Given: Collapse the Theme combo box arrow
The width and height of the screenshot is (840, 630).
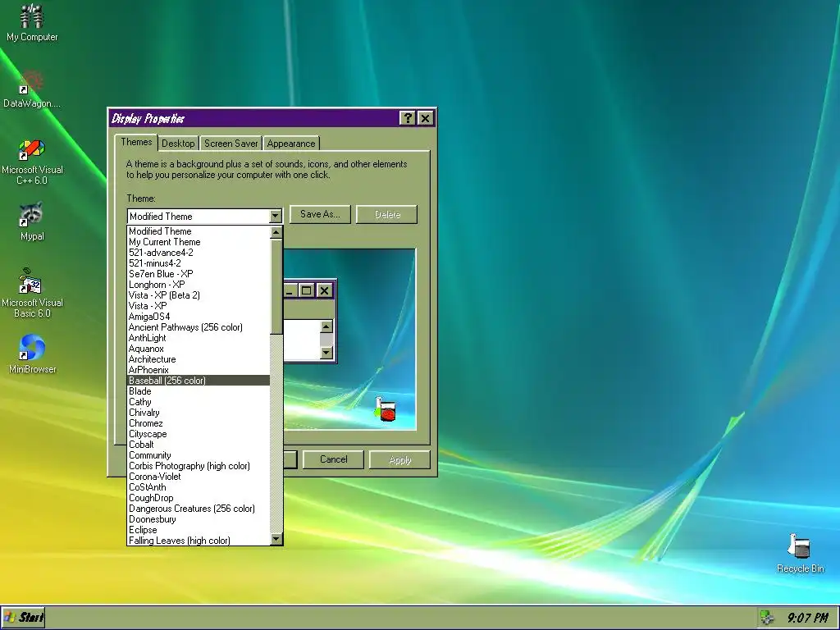Looking at the screenshot, I should (x=276, y=216).
